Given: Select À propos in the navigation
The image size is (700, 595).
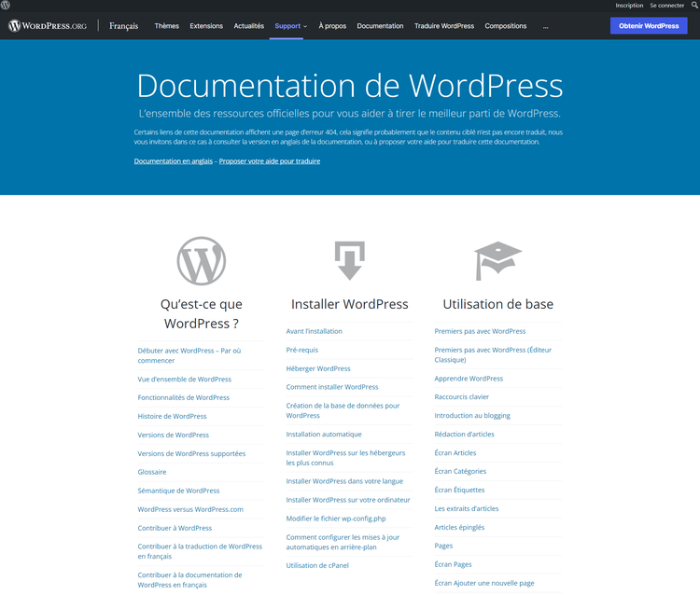Looking at the screenshot, I should coord(332,26).
